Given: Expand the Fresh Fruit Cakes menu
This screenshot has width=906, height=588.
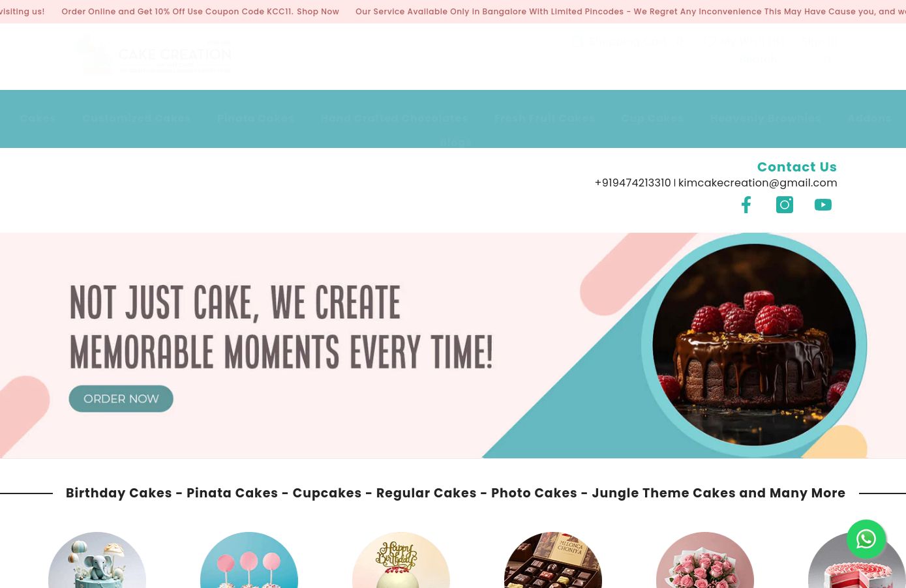Looking at the screenshot, I should 545,118.
